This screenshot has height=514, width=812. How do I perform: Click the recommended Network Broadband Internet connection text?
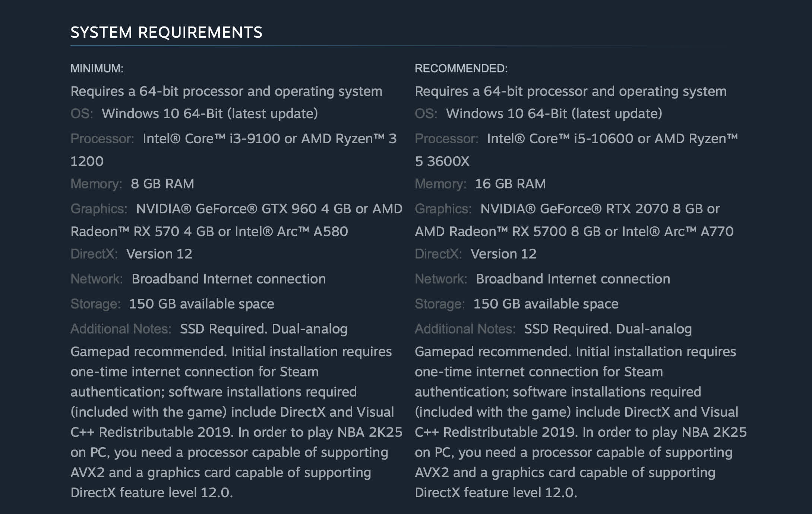[573, 279]
